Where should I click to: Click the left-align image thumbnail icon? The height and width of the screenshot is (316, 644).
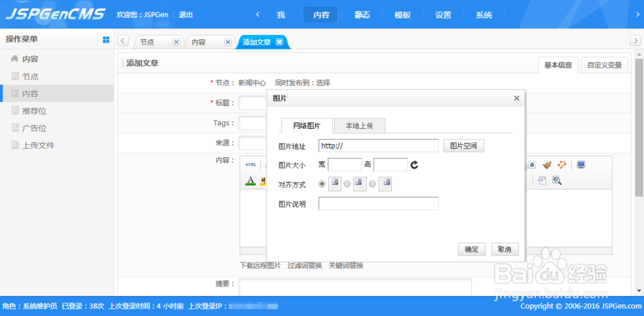coord(335,184)
